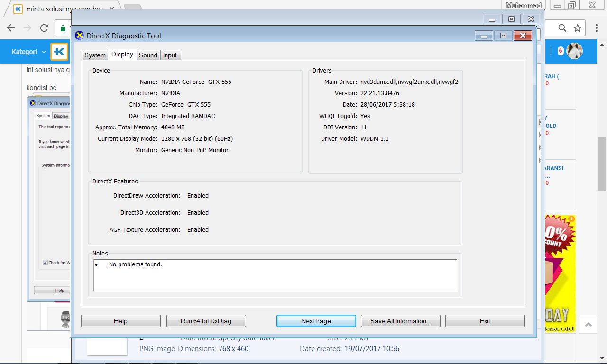Viewport: 607px width, 364px height.
Task: Click the green secure lock icon
Action: tap(63, 28)
